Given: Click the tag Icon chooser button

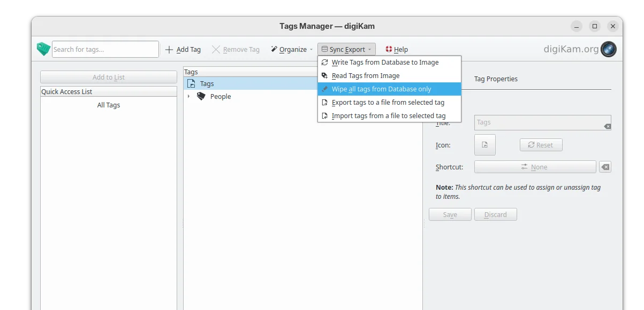Looking at the screenshot, I should pyautogui.click(x=484, y=145).
